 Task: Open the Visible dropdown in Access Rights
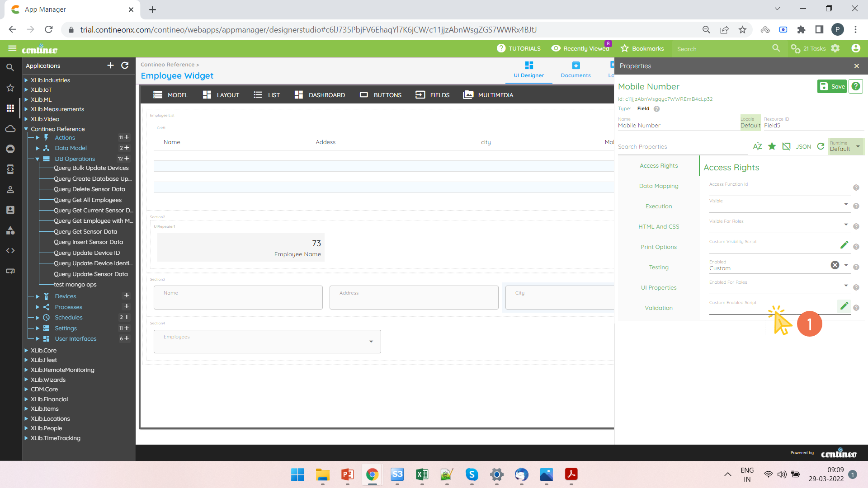click(x=846, y=204)
